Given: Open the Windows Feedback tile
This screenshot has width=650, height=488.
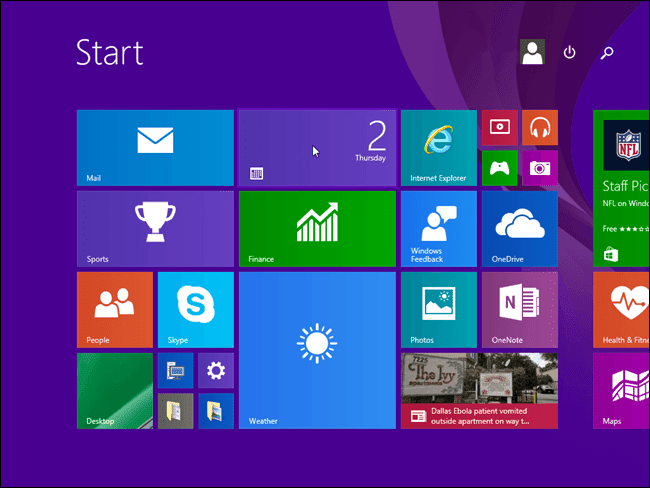Looking at the screenshot, I should pyautogui.click(x=439, y=228).
